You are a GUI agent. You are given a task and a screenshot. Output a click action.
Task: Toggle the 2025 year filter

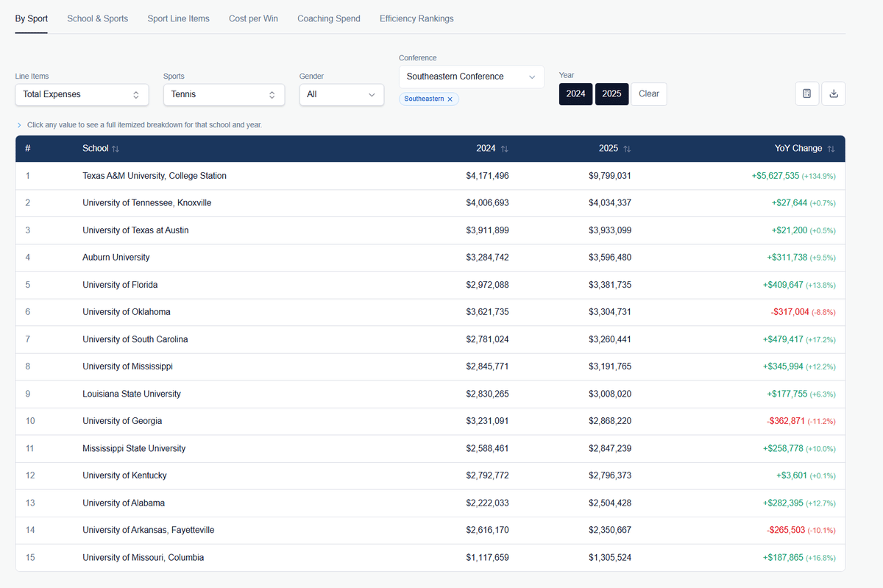[x=611, y=94]
